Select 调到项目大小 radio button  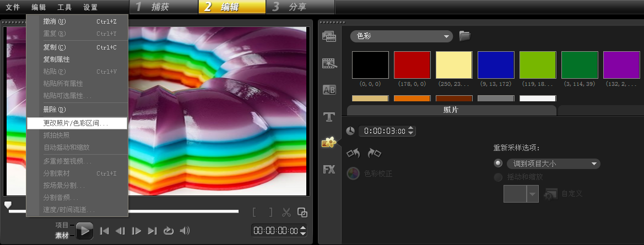[498, 164]
